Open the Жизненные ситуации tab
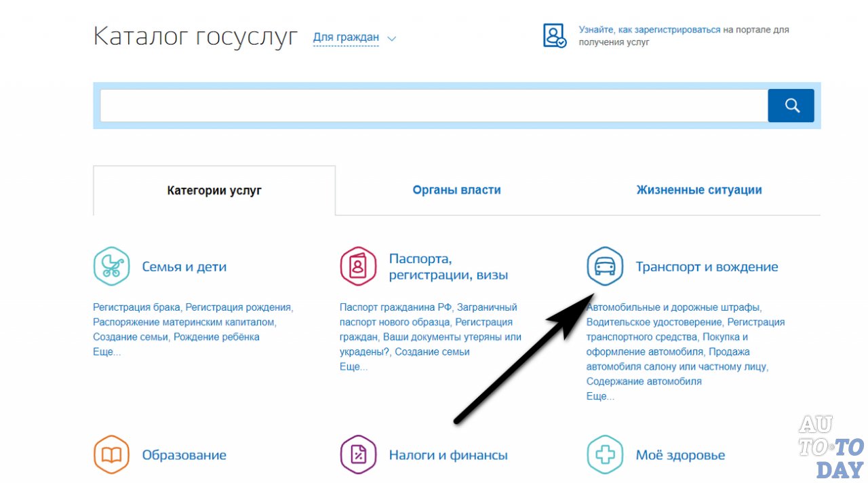This screenshot has width=868, height=483. point(699,190)
